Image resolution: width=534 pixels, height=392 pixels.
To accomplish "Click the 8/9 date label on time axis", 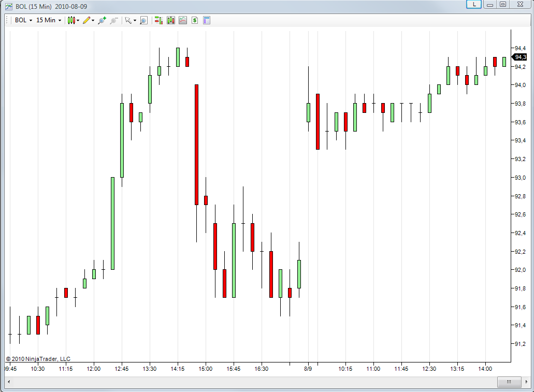I will [308, 369].
